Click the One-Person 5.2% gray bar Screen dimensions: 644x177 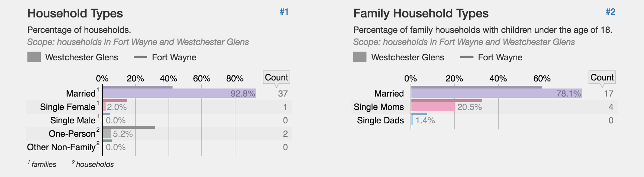coord(107,134)
